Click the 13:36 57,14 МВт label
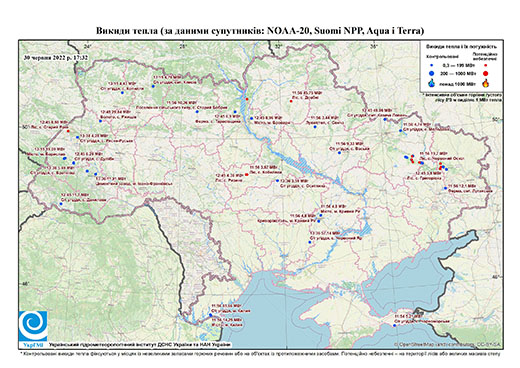 (x=325, y=233)
